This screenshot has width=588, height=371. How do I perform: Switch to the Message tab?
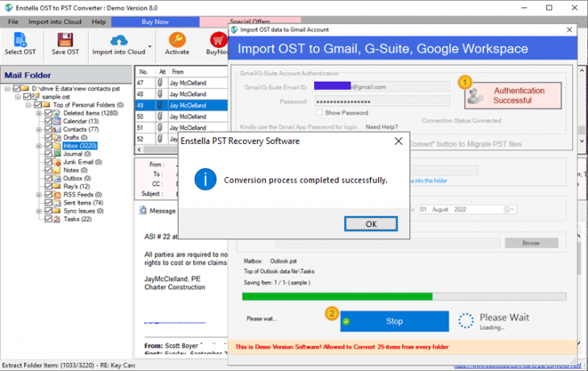[162, 211]
